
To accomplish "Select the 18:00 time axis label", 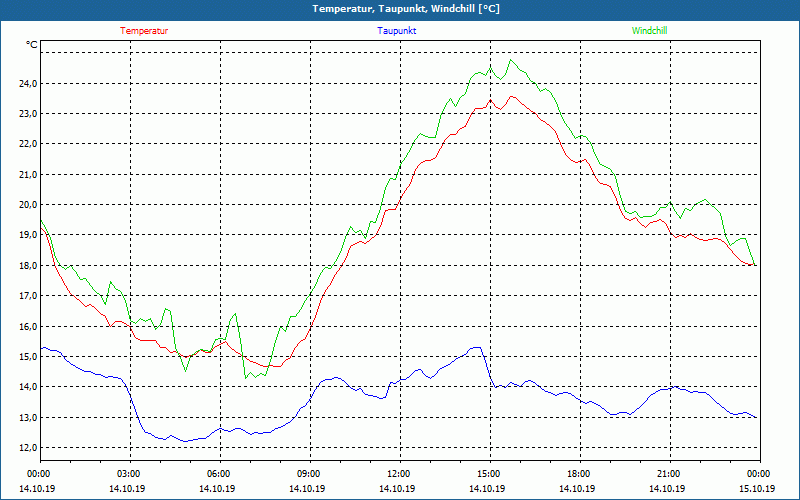I will (579, 473).
